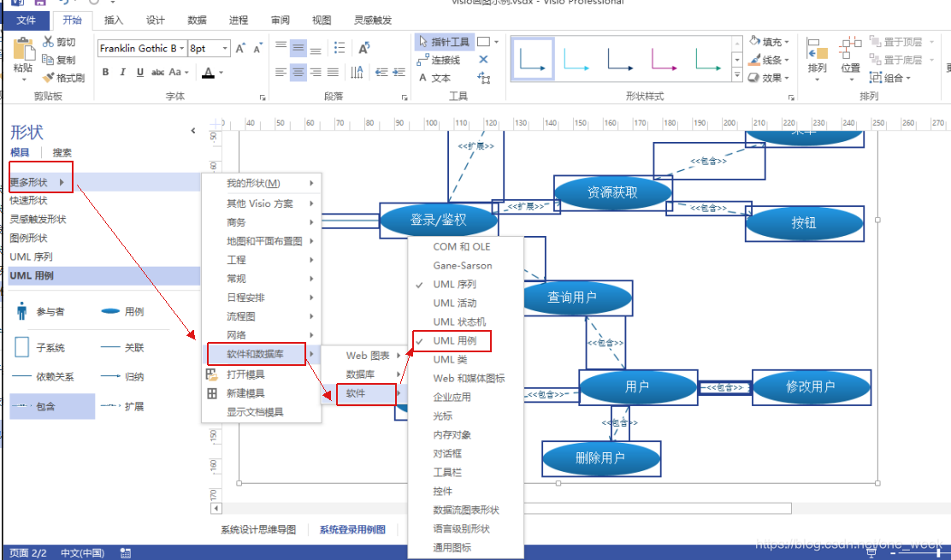Image resolution: width=951 pixels, height=560 pixels.
Task: Select the 指针工具 pointer tool
Action: [443, 41]
